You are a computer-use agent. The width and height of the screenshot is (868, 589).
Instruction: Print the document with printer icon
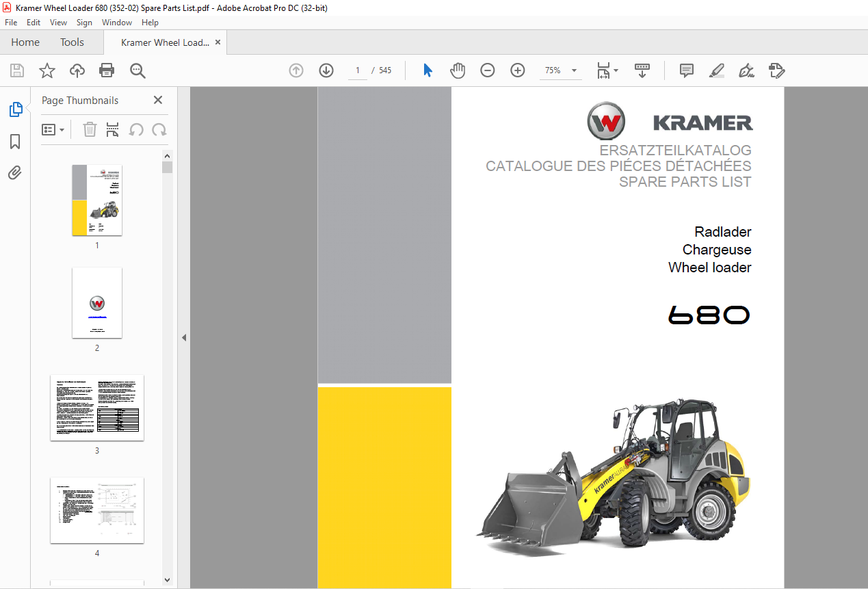[107, 70]
